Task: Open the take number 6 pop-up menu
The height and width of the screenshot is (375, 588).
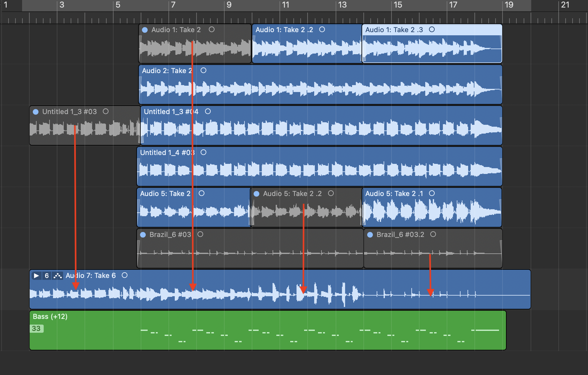Action: click(x=47, y=276)
